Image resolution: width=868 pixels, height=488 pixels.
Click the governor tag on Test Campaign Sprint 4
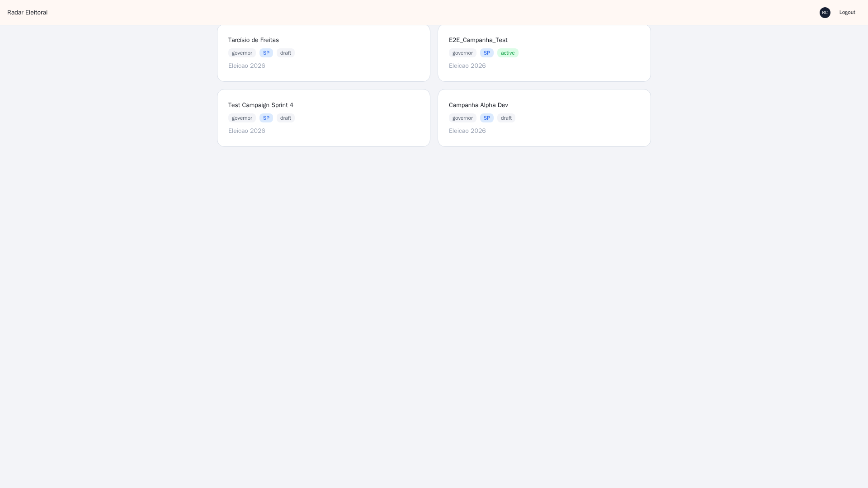(x=242, y=118)
